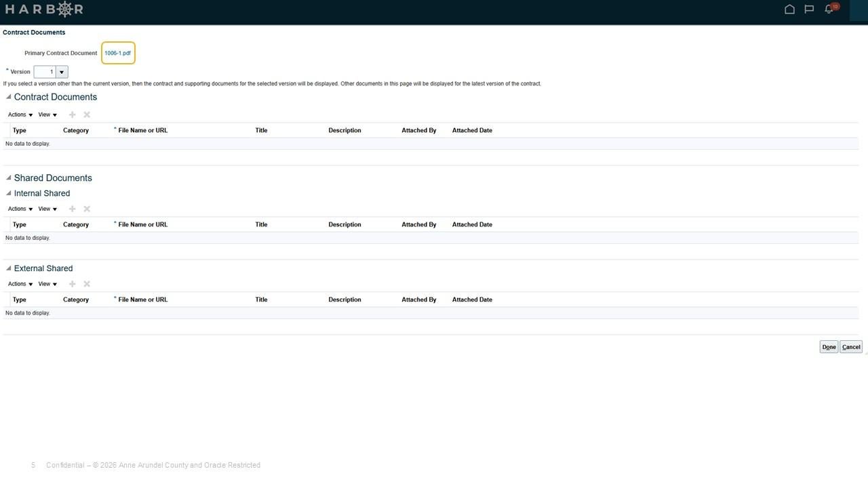Screen dimensions: 868x488
Task: Open the 1006-1.pdf primary document link
Action: [x=117, y=53]
